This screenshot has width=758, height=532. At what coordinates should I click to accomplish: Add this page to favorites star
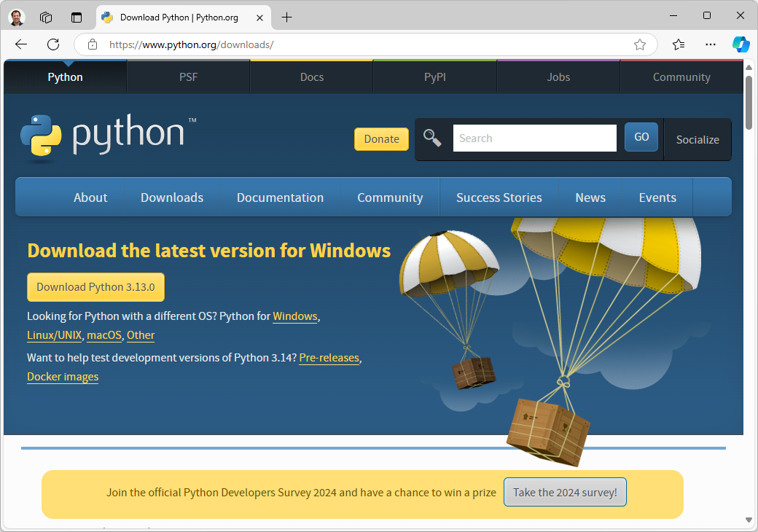click(x=640, y=44)
